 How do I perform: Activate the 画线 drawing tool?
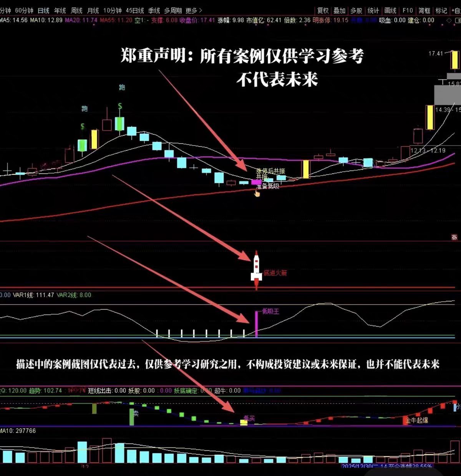(x=390, y=11)
